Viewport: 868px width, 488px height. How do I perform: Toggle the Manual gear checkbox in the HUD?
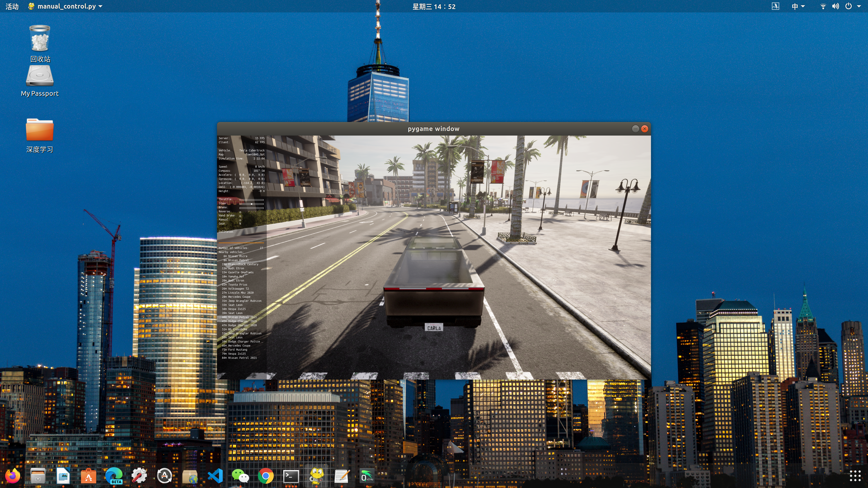[240, 220]
